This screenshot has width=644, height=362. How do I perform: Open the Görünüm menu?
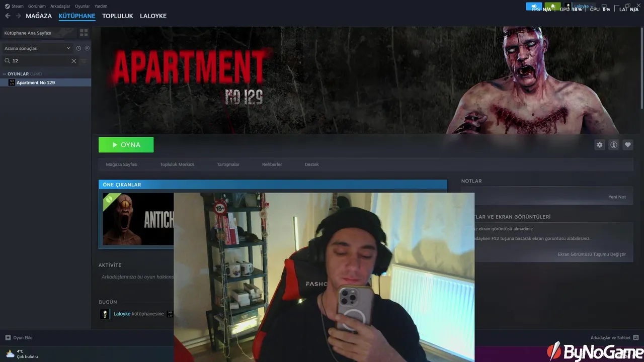37,7
